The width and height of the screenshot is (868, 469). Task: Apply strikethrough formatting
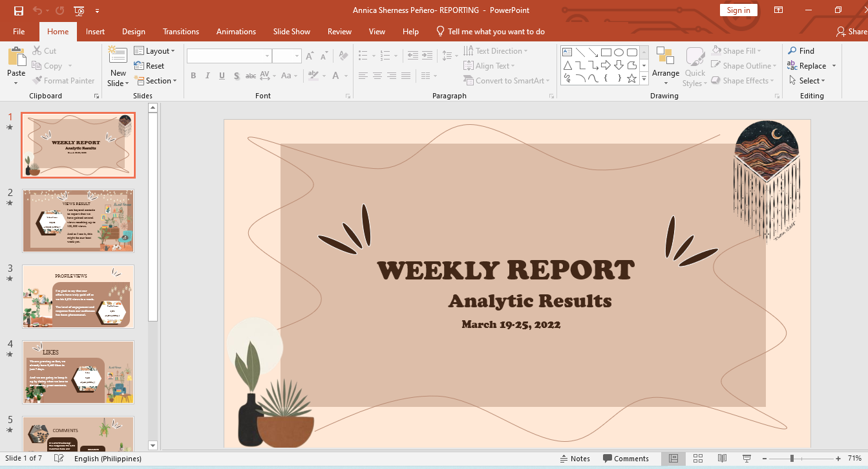coord(251,76)
